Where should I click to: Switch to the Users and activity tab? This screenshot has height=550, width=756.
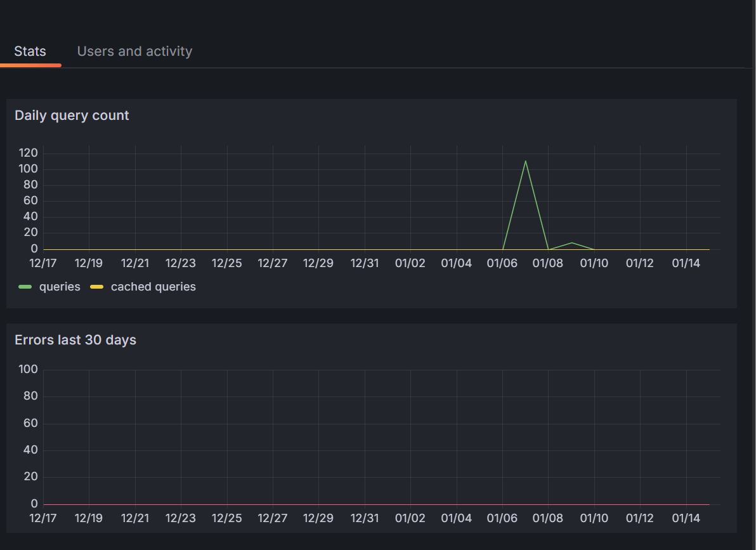tap(134, 51)
